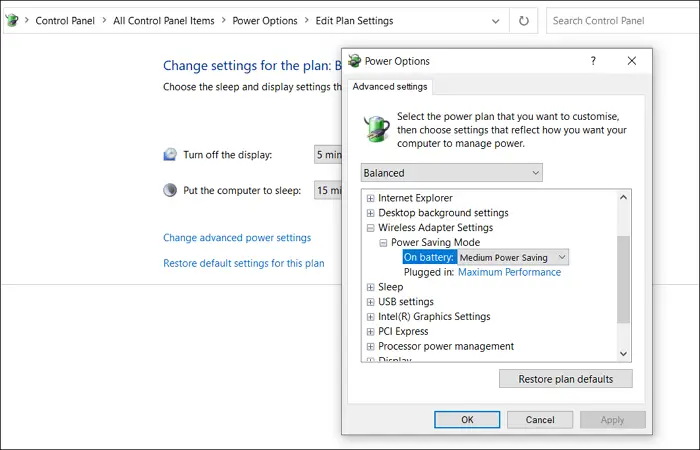This screenshot has width=700, height=450.
Task: Expand Intel(R) Graphics Settings node
Action: 370,317
